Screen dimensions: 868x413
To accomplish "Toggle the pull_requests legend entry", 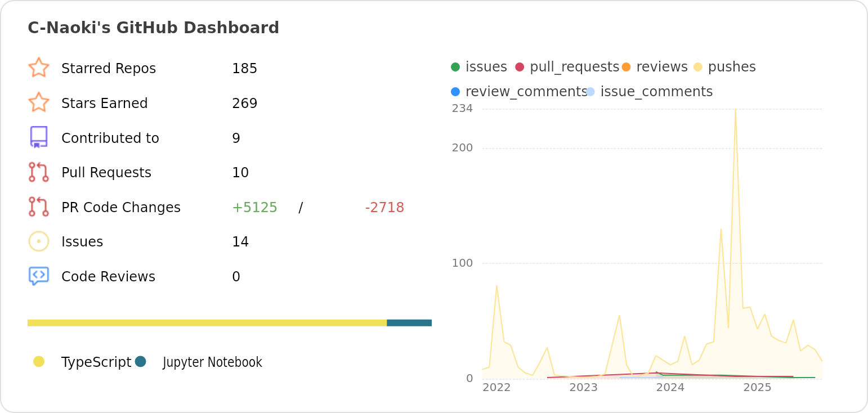I will [567, 67].
